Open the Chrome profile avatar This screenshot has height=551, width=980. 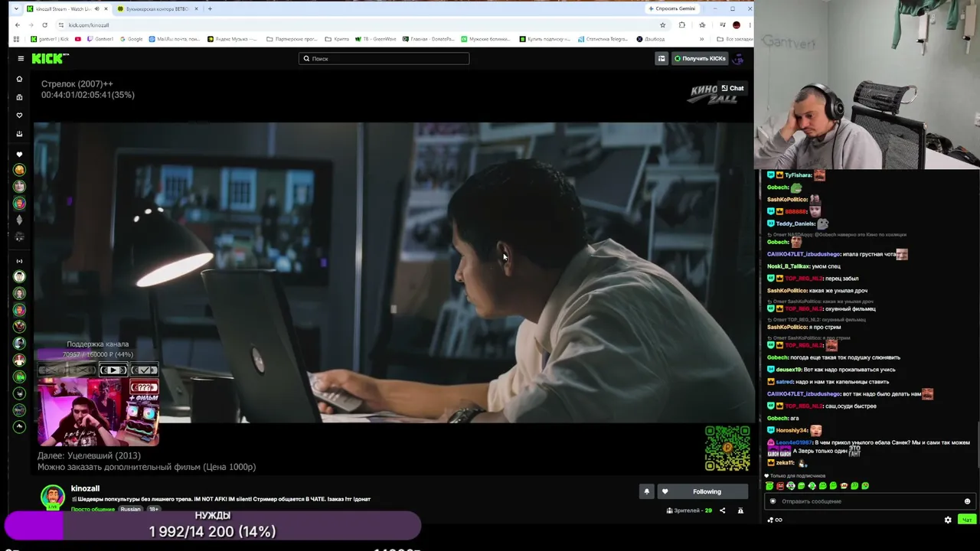tap(737, 24)
